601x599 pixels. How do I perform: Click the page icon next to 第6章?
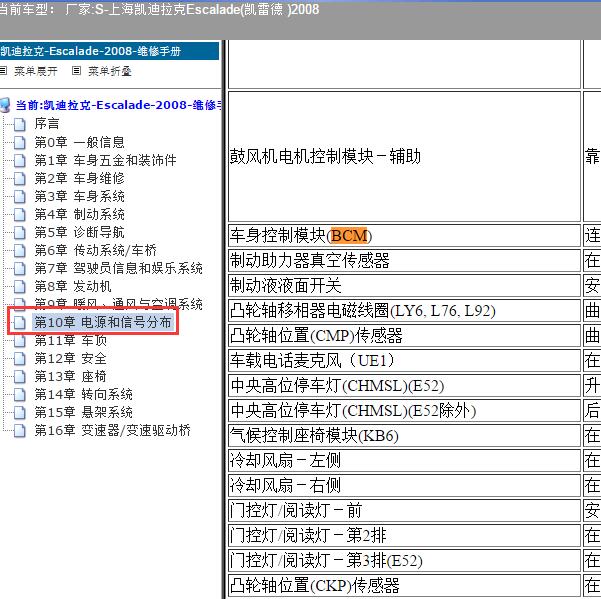20,251
